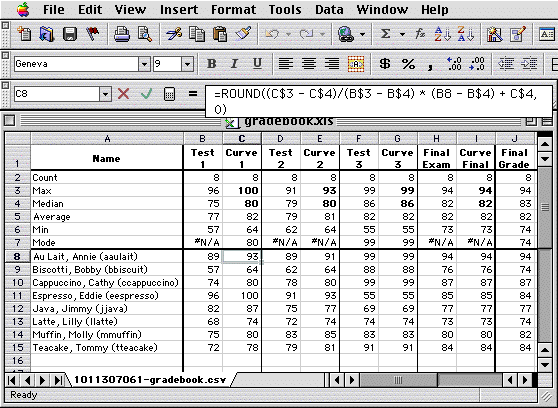
Task: Toggle Bold formatting
Action: (212, 64)
